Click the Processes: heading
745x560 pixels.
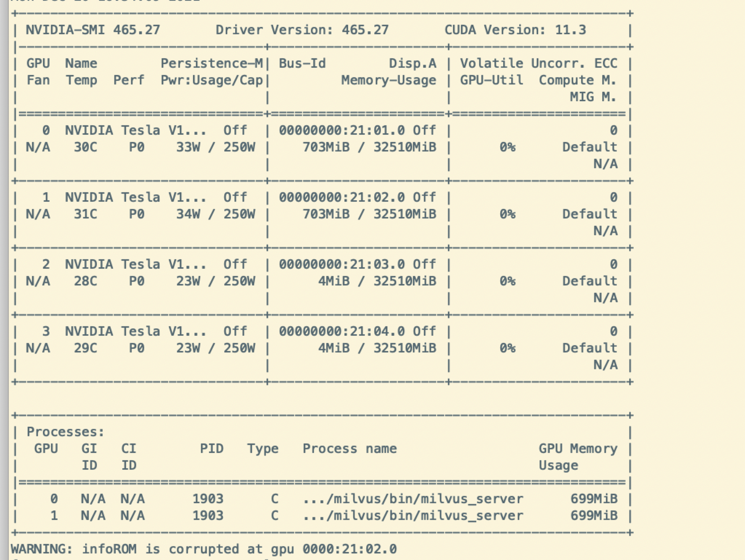coord(66,432)
